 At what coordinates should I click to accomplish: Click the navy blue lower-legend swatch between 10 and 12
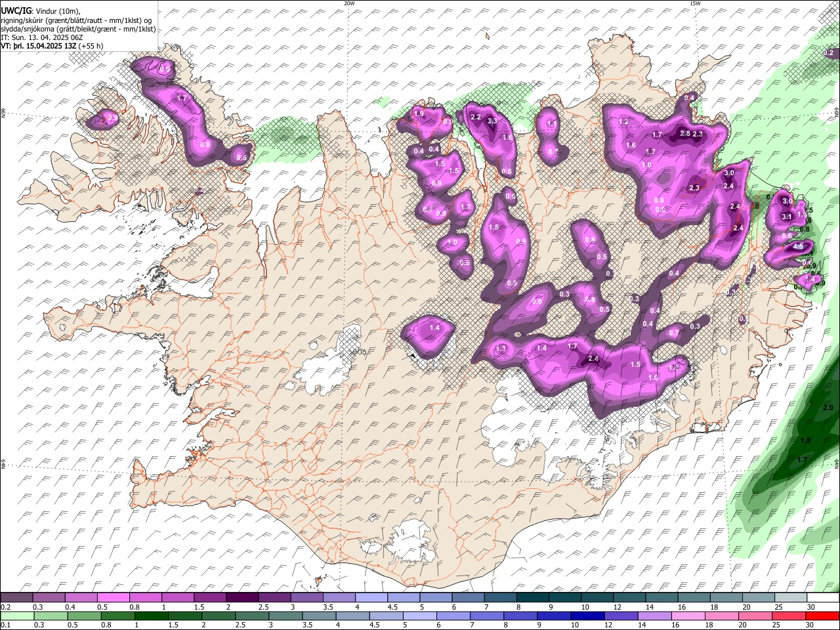pos(587,616)
